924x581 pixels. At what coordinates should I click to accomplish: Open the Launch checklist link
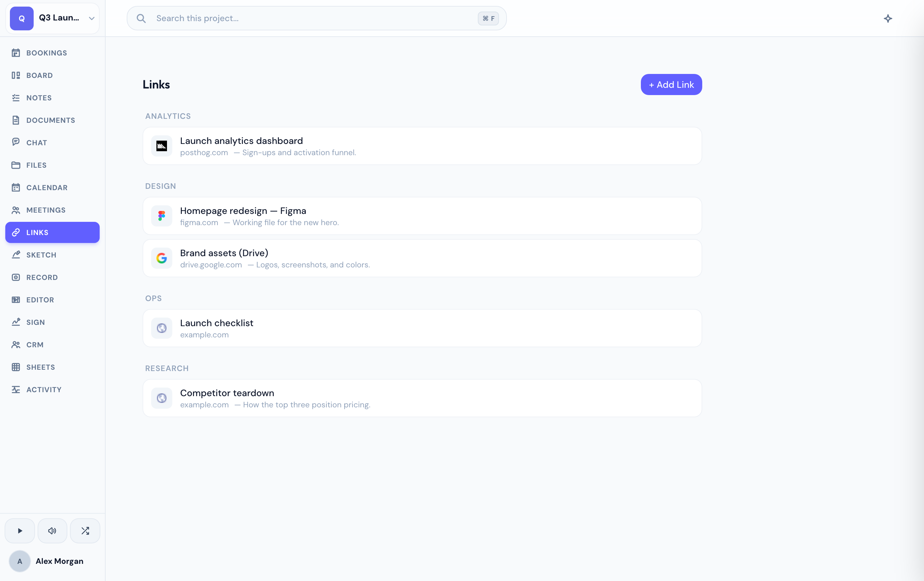pos(422,328)
